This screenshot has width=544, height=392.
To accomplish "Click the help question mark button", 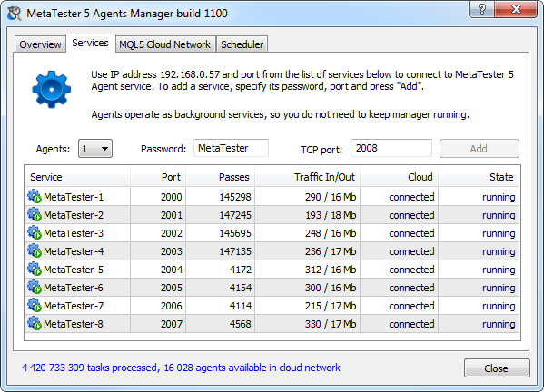I will [x=482, y=9].
